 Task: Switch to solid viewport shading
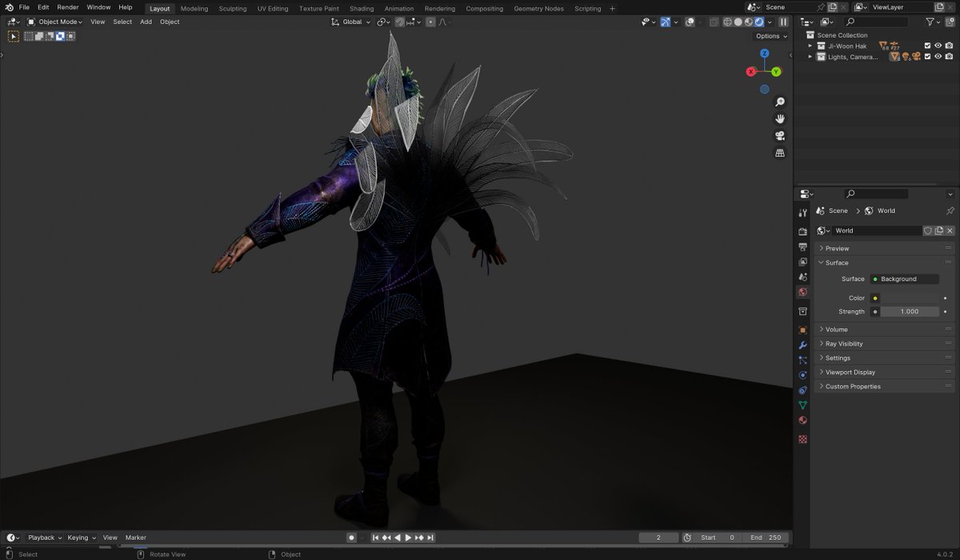(738, 22)
